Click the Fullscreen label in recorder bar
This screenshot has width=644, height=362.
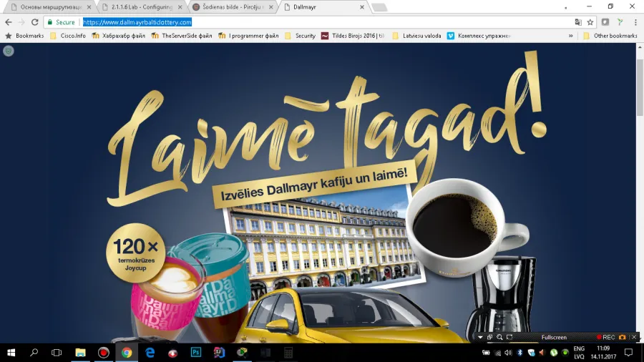click(554, 338)
